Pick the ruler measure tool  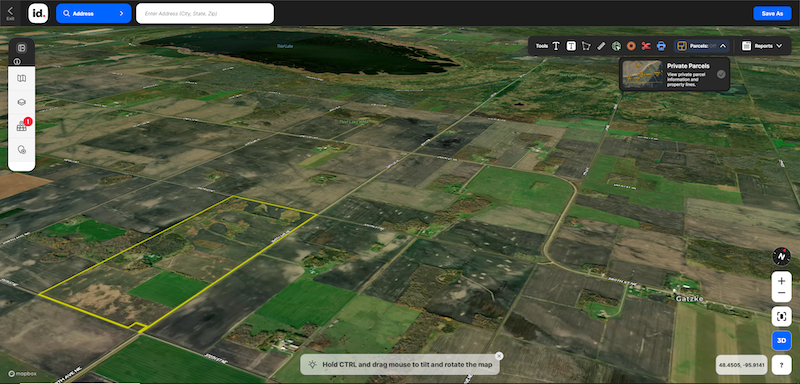pos(601,46)
